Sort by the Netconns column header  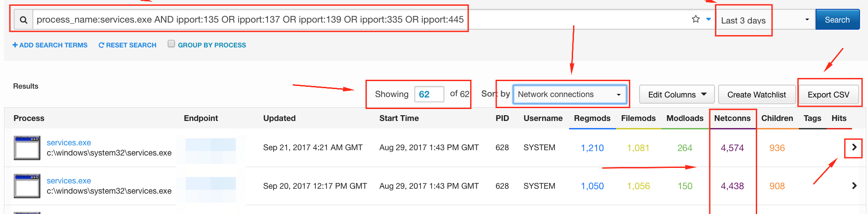pyautogui.click(x=732, y=118)
